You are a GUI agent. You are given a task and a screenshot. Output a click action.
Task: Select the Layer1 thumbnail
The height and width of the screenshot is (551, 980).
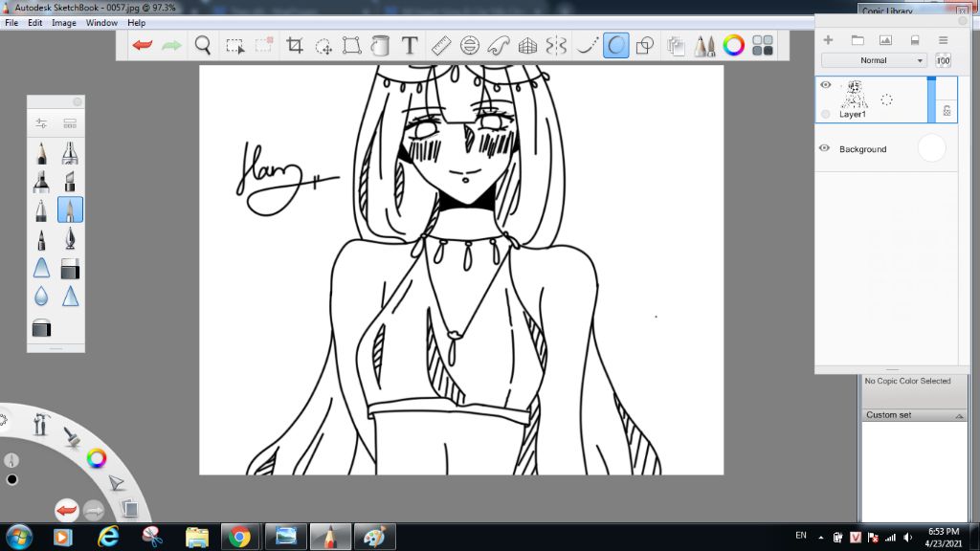855,95
